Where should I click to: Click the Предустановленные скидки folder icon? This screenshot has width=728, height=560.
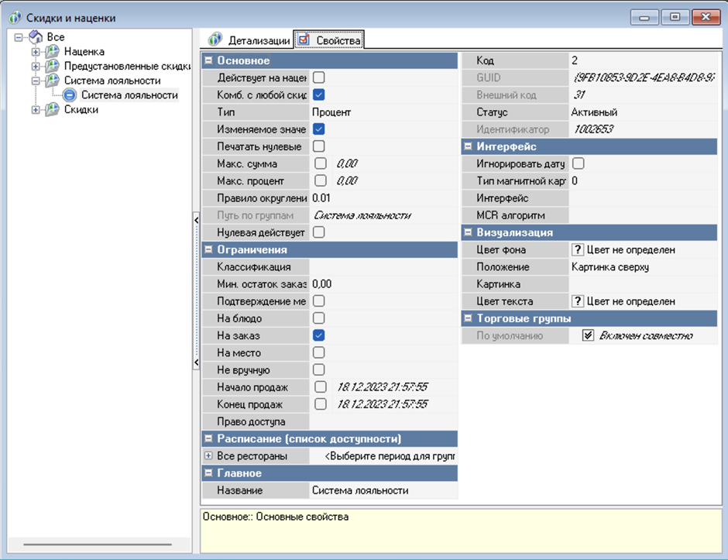52,67
